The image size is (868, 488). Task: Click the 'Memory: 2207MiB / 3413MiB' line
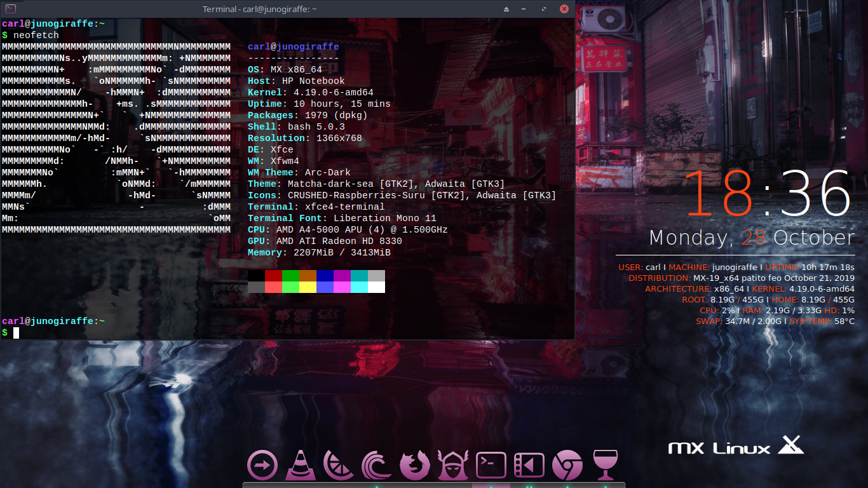(319, 253)
